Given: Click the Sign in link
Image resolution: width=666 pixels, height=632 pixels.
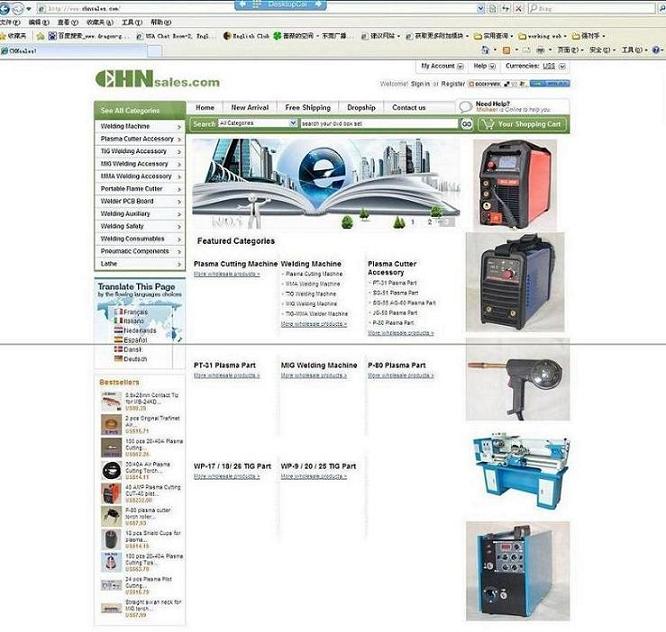Looking at the screenshot, I should click(x=420, y=84).
